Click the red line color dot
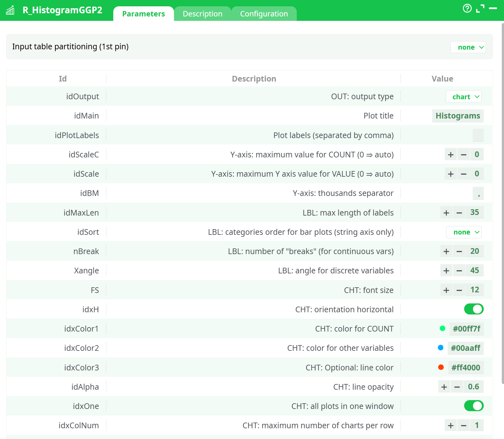 pos(441,367)
